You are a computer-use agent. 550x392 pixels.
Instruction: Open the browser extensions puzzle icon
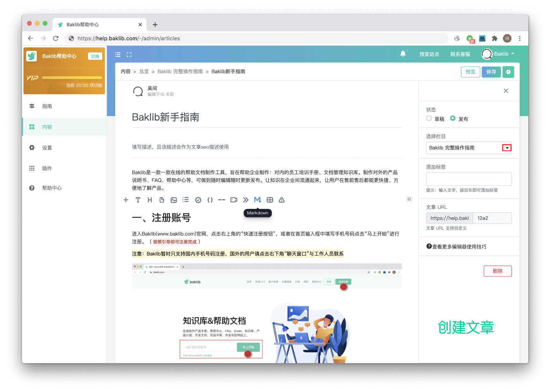click(495, 38)
